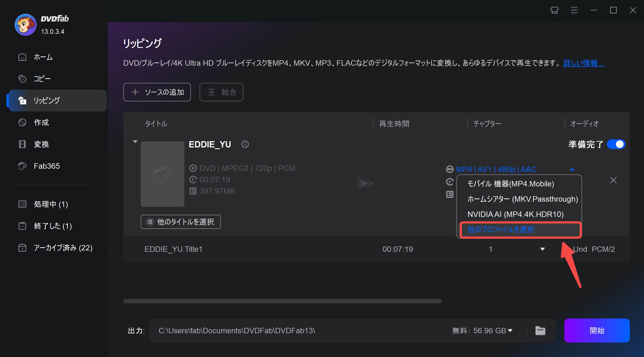
Task: Collapse the EDDIE_YU source triangle
Action: 135,142
